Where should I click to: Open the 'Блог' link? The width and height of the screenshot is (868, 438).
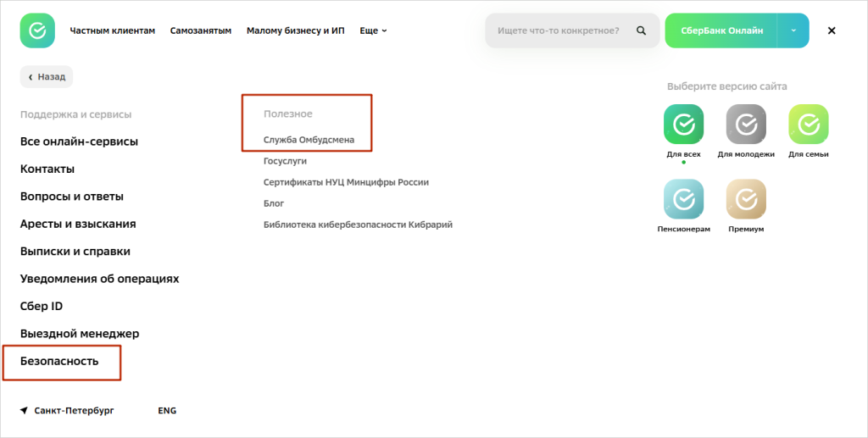274,203
